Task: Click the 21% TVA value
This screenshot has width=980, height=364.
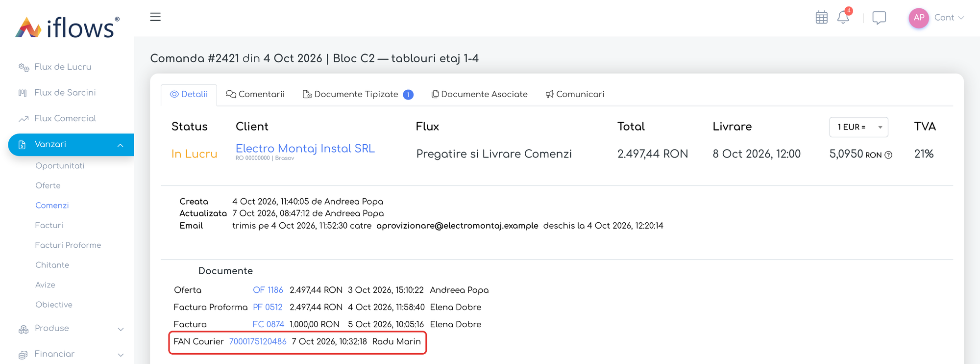Action: [924, 154]
